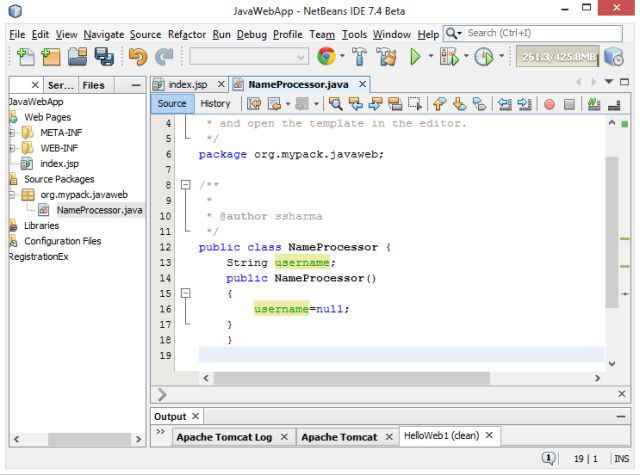This screenshot has width=640, height=475.
Task: Click the Redo arrow icon
Action: click(x=164, y=57)
